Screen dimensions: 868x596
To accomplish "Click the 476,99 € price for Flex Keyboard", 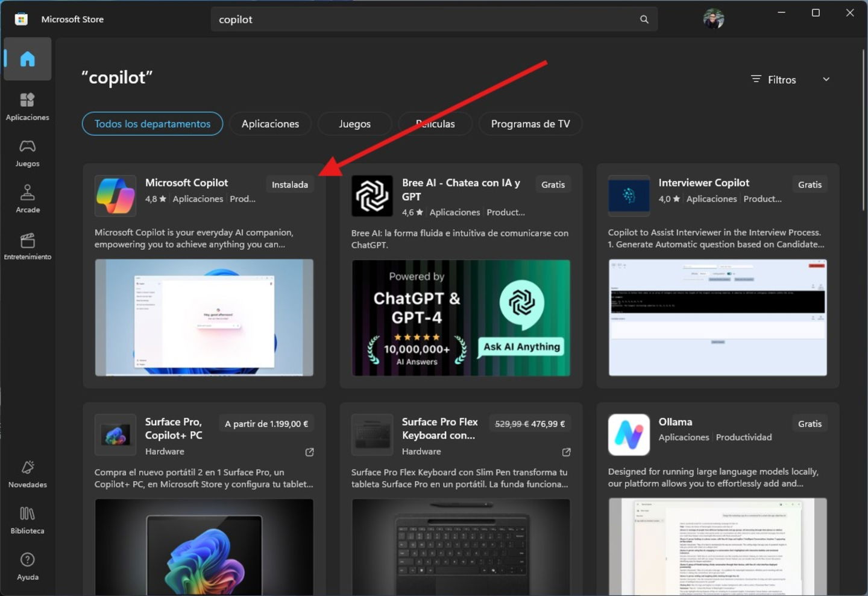I will [x=548, y=423].
